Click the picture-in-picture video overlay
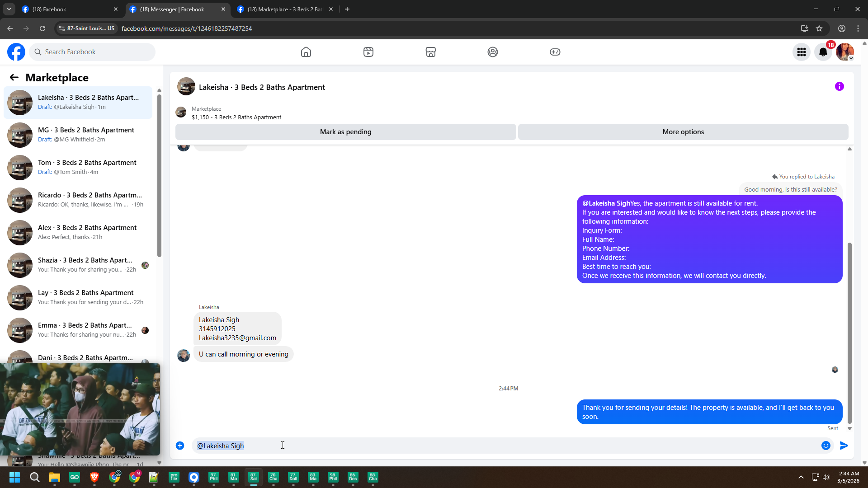Image resolution: width=868 pixels, height=488 pixels. tap(80, 409)
